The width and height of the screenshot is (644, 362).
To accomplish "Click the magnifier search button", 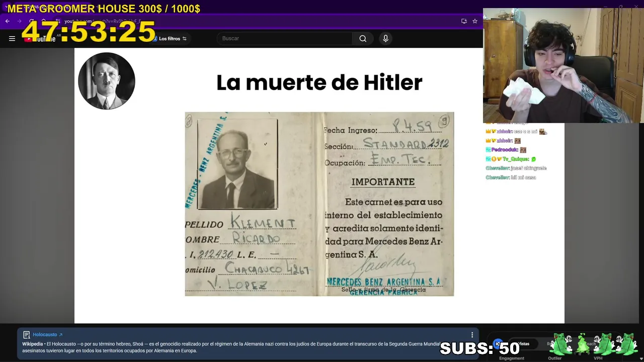I will tap(363, 39).
